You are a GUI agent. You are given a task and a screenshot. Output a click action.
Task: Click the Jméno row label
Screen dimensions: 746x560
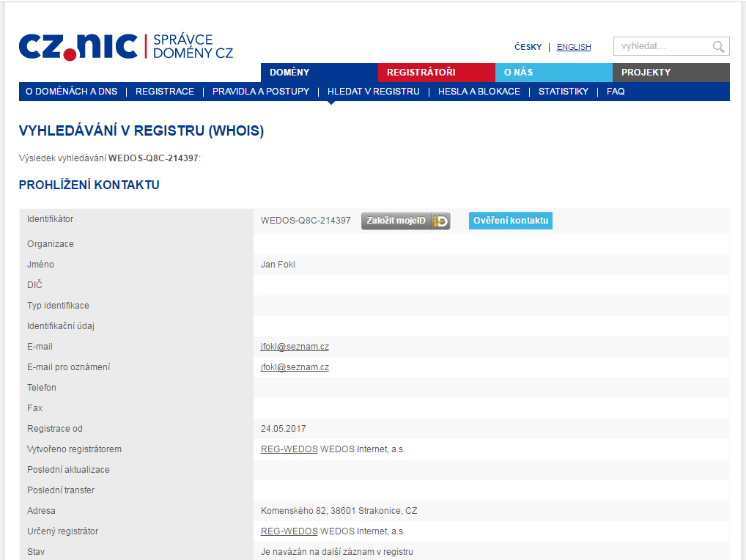[x=40, y=265]
